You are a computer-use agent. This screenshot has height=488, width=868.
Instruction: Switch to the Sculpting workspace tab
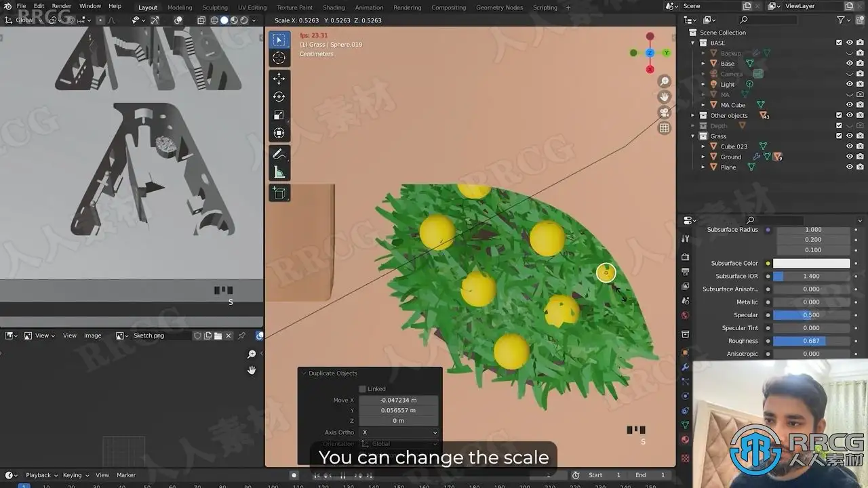215,7
